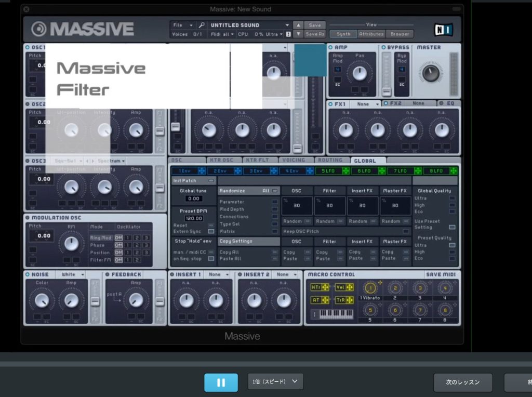Switch to the Browser view
The width and height of the screenshot is (532, 397).
tap(400, 34)
